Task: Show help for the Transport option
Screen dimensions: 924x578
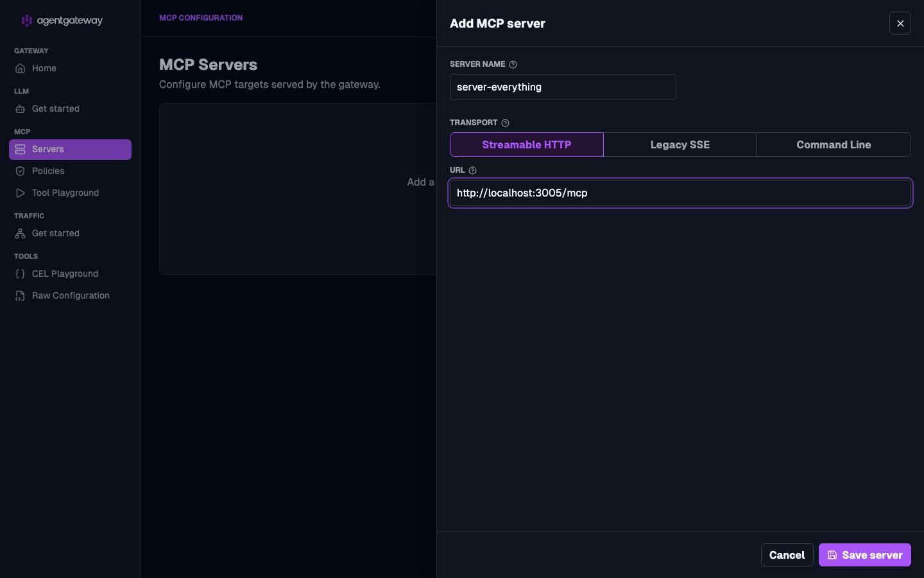Action: click(505, 123)
